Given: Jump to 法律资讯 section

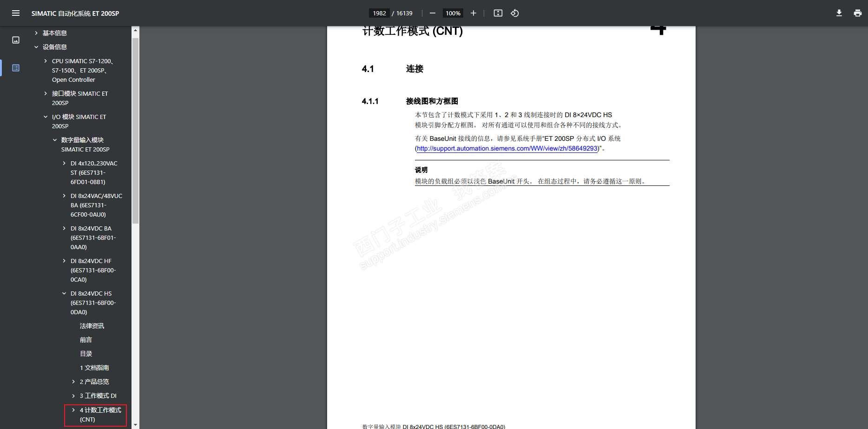Looking at the screenshot, I should [92, 326].
